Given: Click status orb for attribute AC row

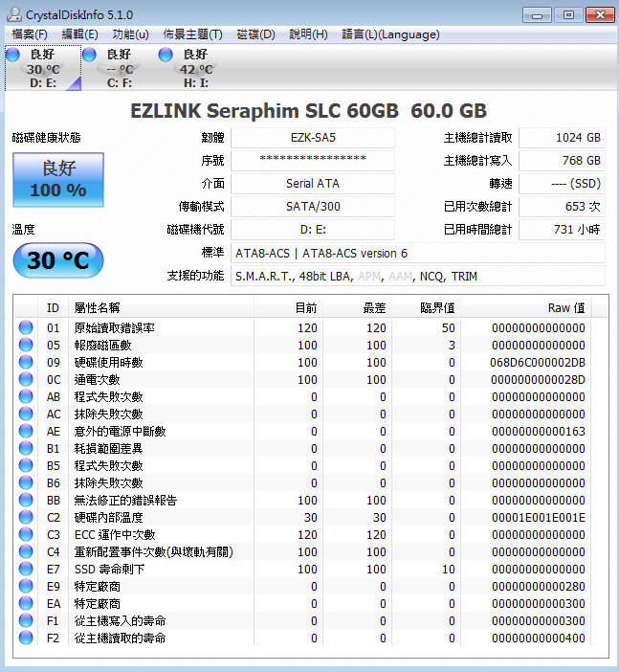Looking at the screenshot, I should (x=26, y=414).
